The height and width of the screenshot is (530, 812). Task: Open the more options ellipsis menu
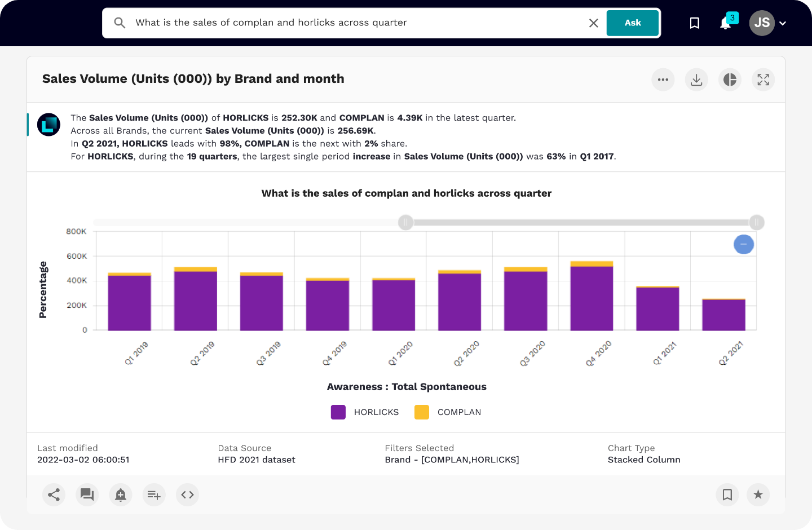(x=663, y=79)
